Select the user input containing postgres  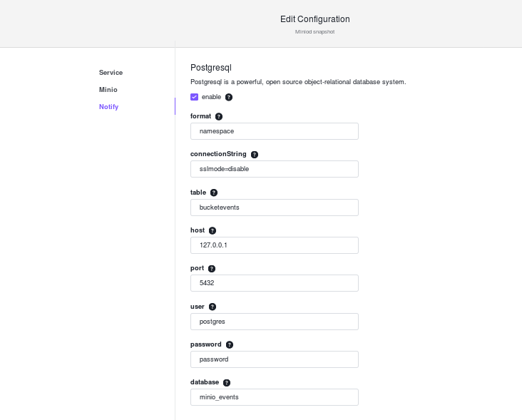[275, 322]
